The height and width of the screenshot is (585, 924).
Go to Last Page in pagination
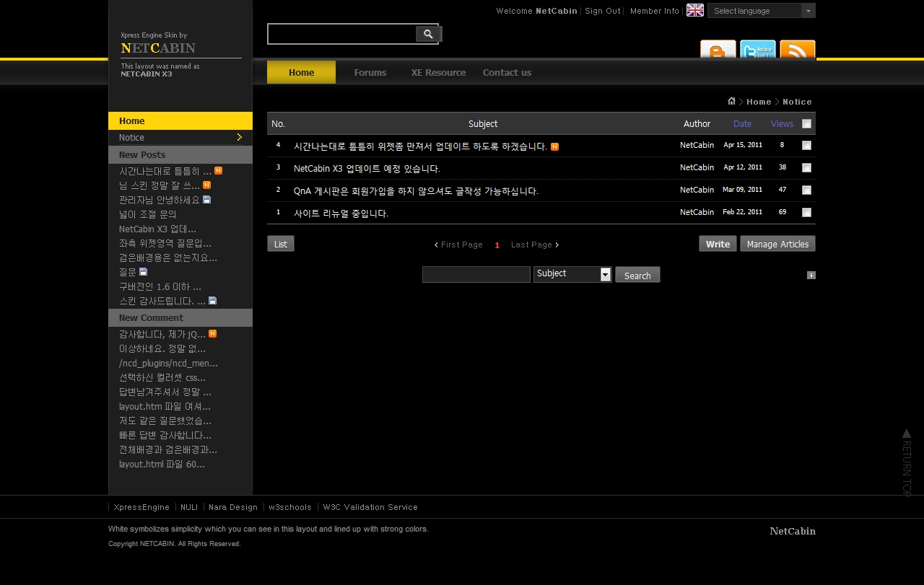[535, 245]
